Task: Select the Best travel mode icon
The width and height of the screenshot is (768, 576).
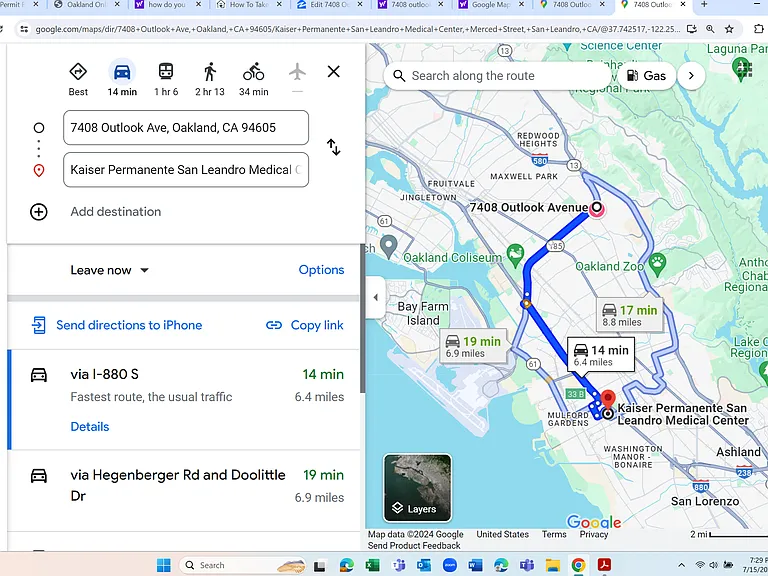Action: pyautogui.click(x=78, y=72)
